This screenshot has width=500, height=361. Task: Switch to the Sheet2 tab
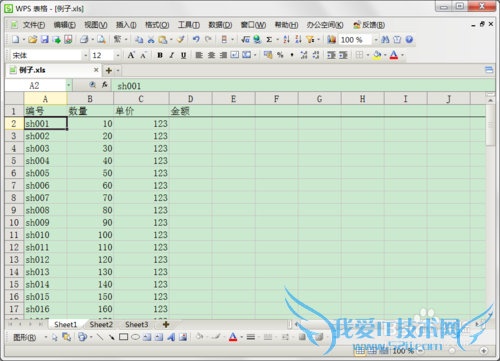click(x=101, y=324)
